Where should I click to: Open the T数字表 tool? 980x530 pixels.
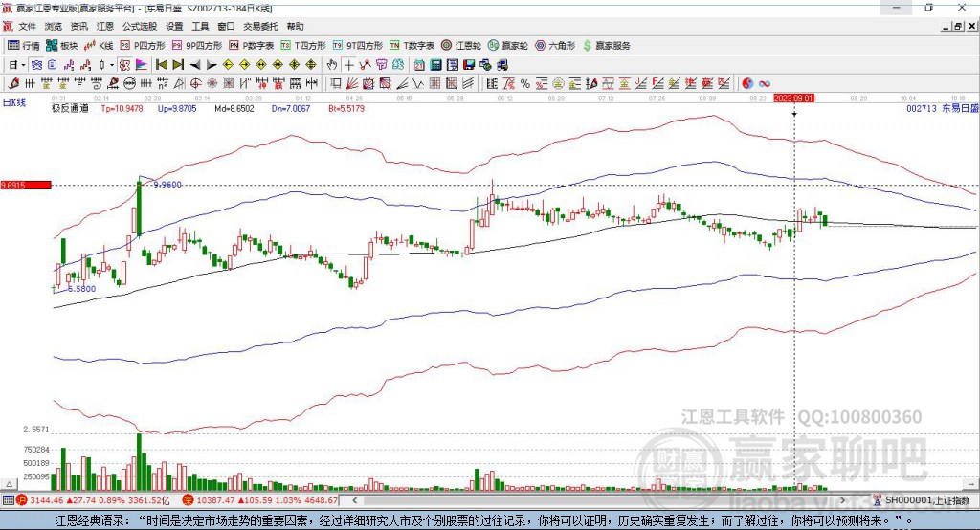412,46
